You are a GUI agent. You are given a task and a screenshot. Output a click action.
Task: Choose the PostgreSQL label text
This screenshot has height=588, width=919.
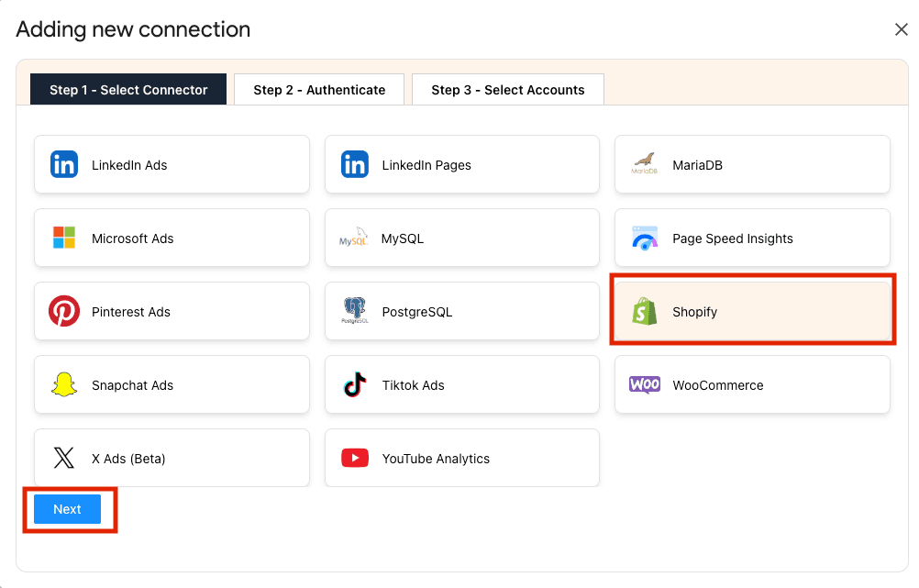(x=416, y=312)
